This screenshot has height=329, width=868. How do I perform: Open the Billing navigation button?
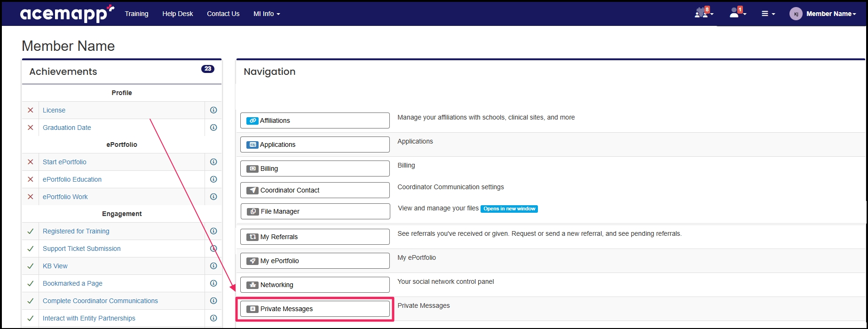(315, 169)
